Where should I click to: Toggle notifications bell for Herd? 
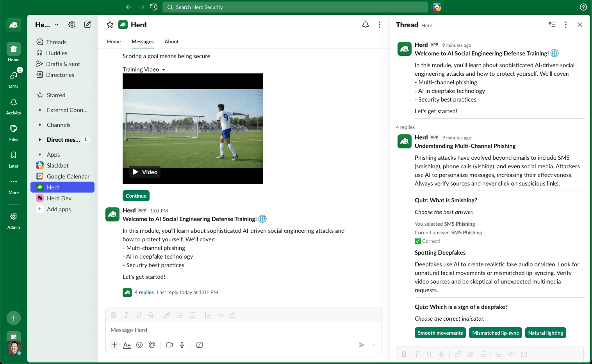pyautogui.click(x=365, y=24)
